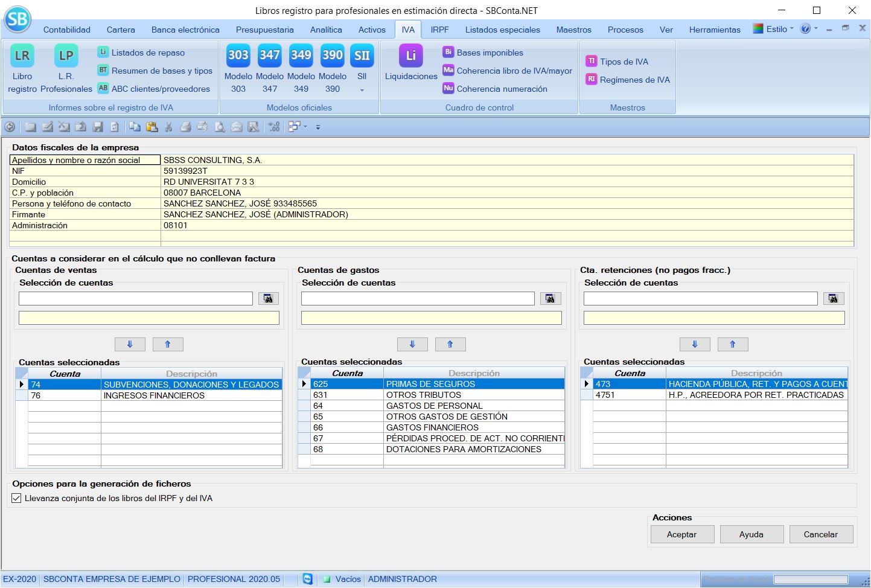This screenshot has width=871, height=588.
Task: Expand the SII dropdown arrow
Action: [x=362, y=91]
